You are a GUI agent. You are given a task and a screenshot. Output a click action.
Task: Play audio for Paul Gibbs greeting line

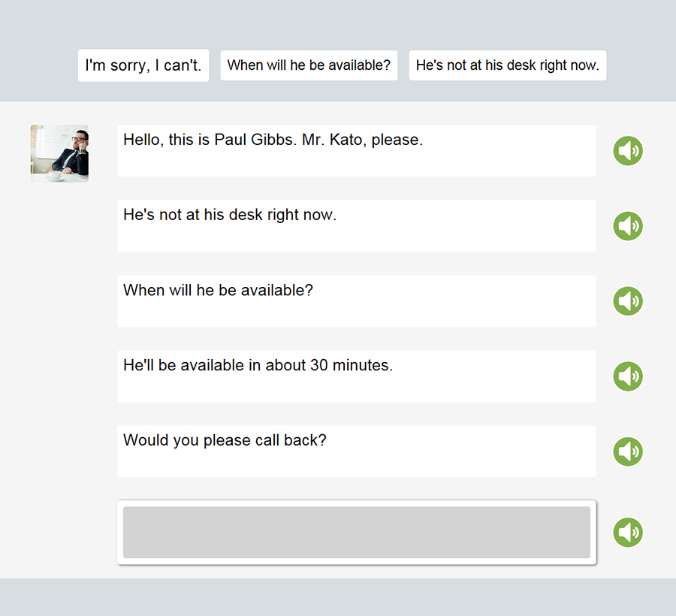point(628,151)
